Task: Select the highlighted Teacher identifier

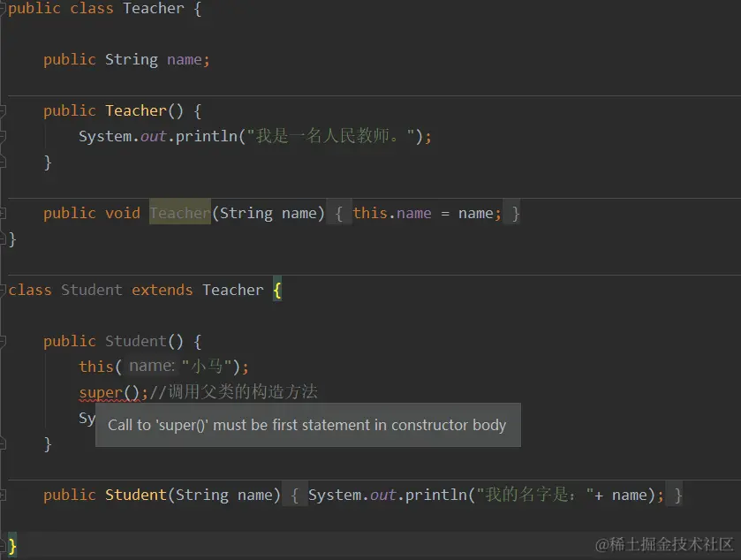Action: pyautogui.click(x=179, y=213)
